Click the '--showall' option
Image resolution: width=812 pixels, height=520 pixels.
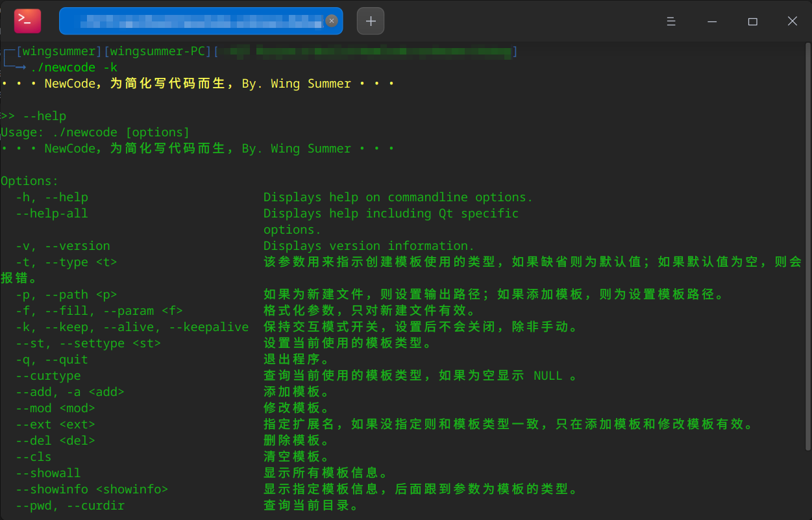point(48,473)
